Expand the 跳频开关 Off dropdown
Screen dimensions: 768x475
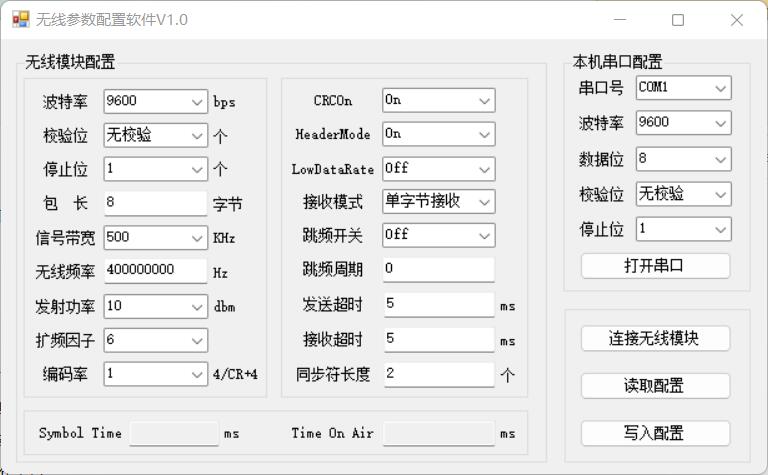pyautogui.click(x=438, y=235)
